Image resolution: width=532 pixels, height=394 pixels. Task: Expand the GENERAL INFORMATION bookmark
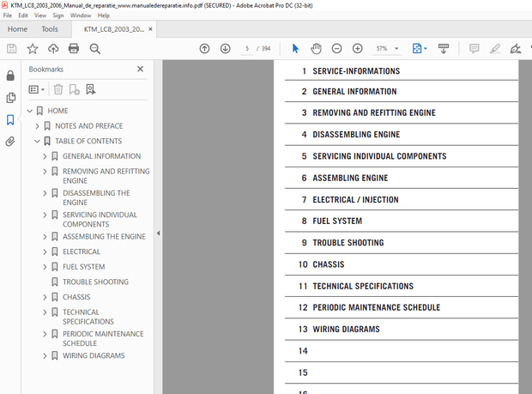(x=45, y=156)
